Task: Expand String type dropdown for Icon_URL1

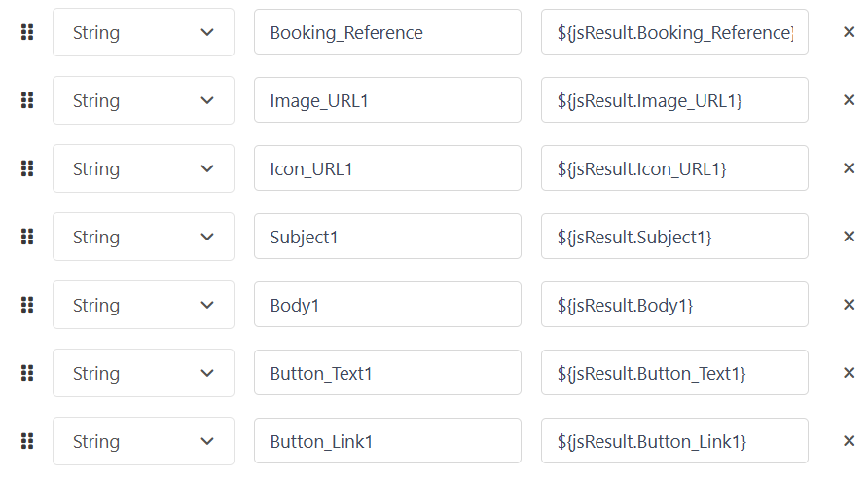Action: [x=143, y=168]
